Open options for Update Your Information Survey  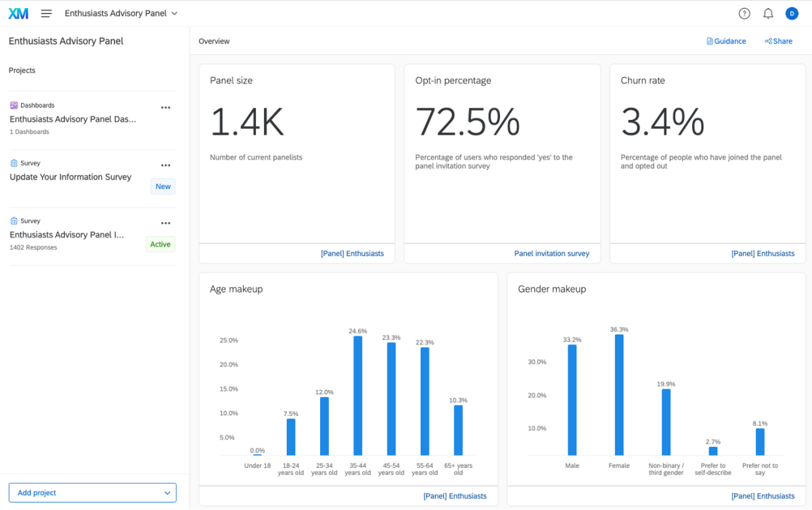click(x=166, y=165)
